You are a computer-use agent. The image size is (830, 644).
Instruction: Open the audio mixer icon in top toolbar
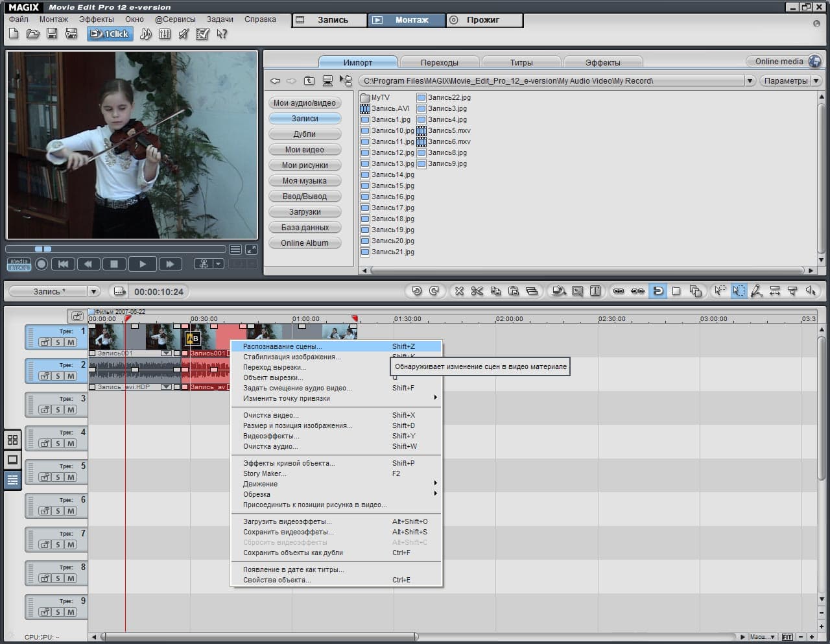coord(165,34)
